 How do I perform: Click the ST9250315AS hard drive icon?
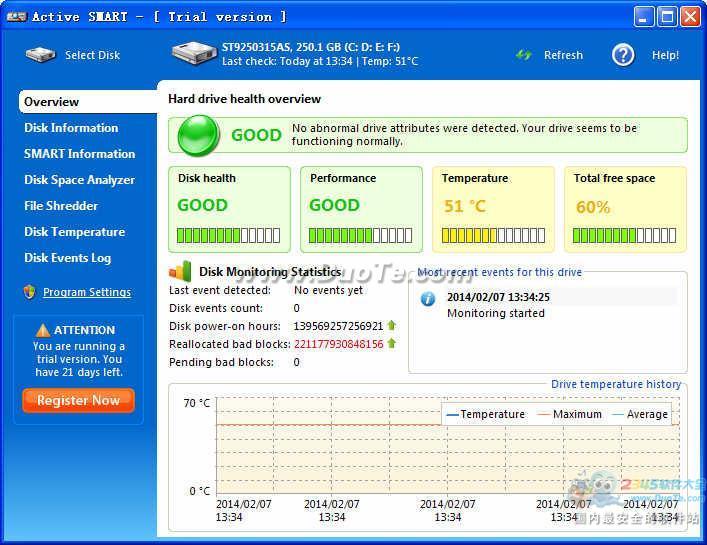pyautogui.click(x=193, y=54)
